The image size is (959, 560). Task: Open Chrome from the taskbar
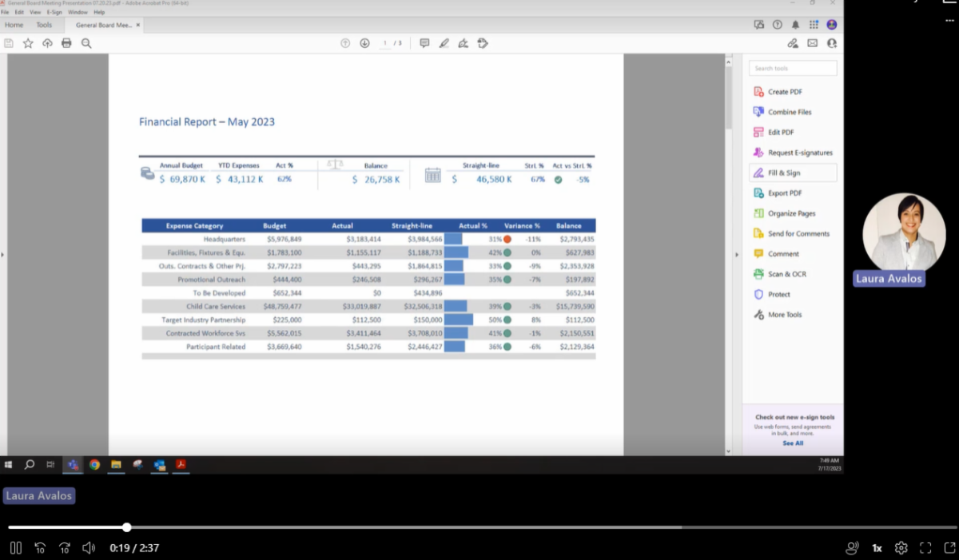click(94, 464)
